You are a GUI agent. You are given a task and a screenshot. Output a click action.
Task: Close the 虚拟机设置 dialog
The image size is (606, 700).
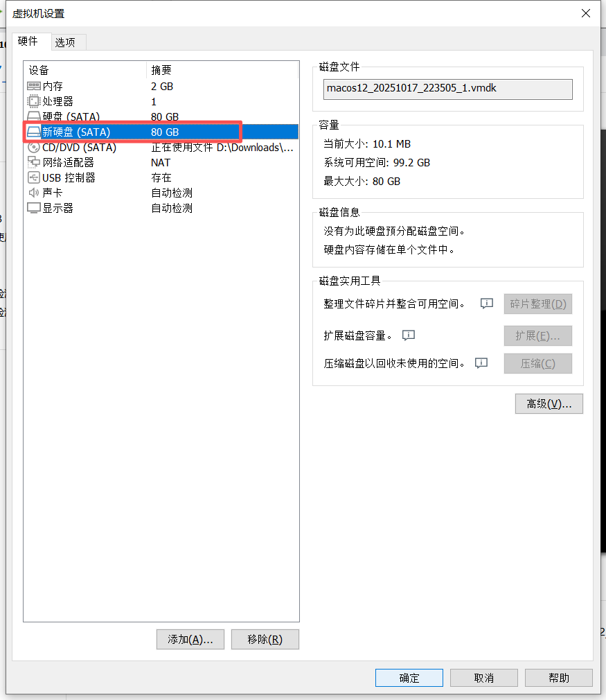[x=586, y=13]
